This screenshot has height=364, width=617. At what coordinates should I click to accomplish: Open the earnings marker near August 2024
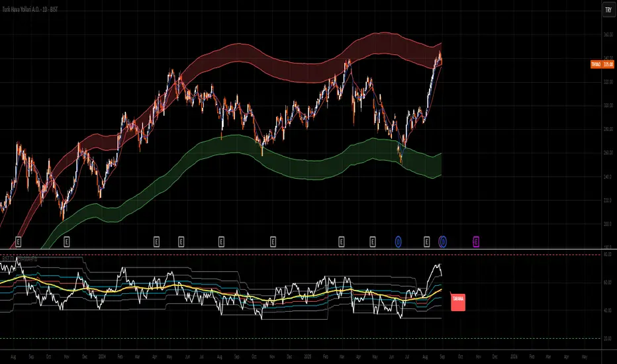pyautogui.click(x=221, y=242)
